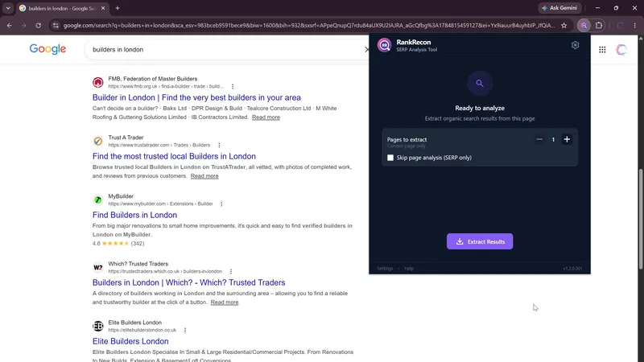Clear the Google search box
This screenshot has height=362, width=644.
367,50
